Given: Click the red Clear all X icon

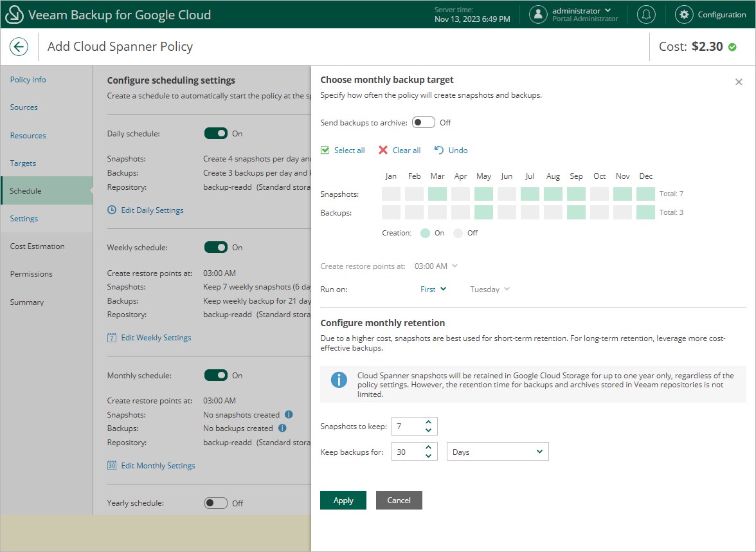Looking at the screenshot, I should point(383,150).
